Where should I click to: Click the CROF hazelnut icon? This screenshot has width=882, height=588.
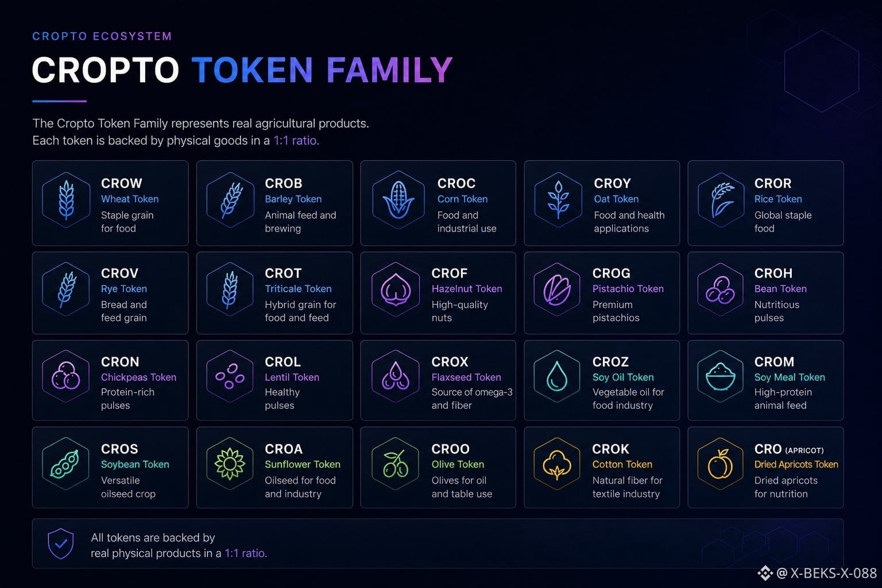point(396,290)
